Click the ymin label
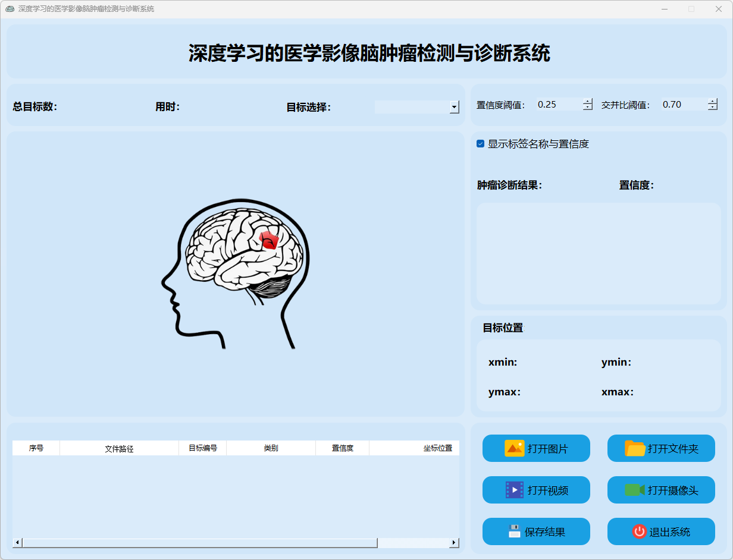This screenshot has width=733, height=560. [x=616, y=362]
